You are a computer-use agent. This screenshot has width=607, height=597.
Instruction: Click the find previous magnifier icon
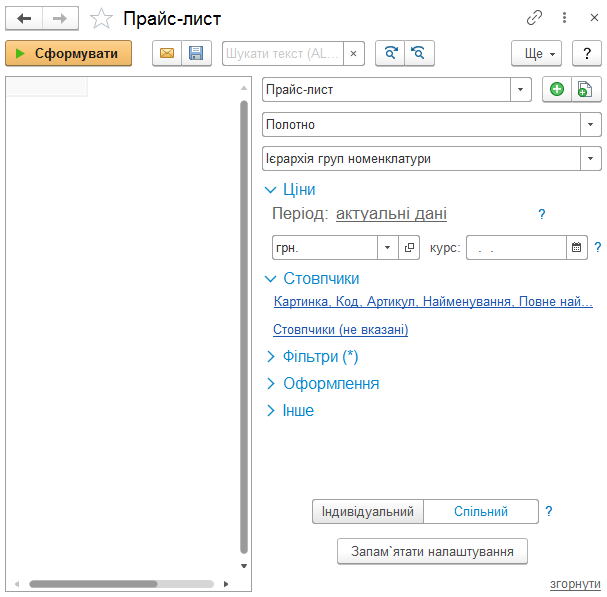(419, 53)
